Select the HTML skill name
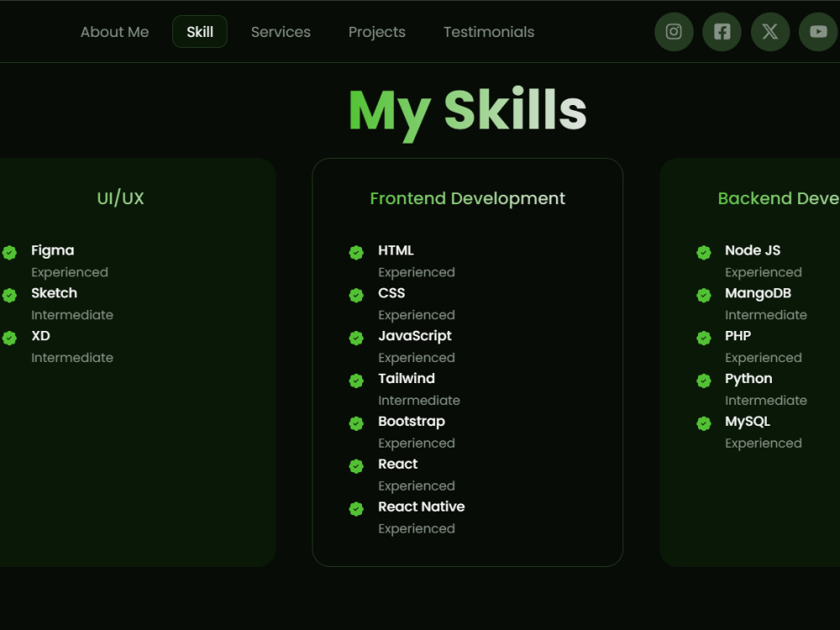This screenshot has height=630, width=840. click(x=396, y=250)
